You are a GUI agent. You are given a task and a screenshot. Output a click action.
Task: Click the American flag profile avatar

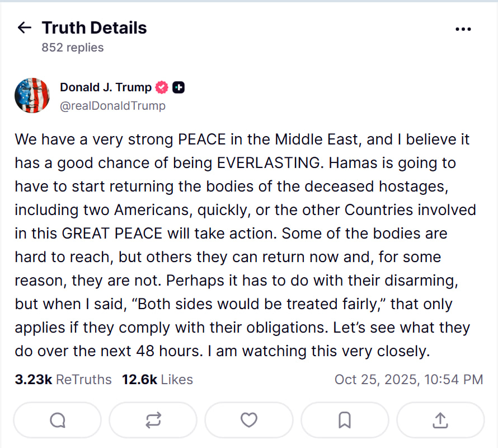(x=32, y=95)
